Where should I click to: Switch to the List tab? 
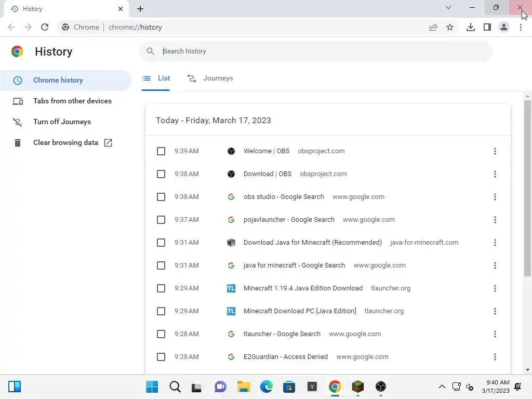pyautogui.click(x=156, y=78)
